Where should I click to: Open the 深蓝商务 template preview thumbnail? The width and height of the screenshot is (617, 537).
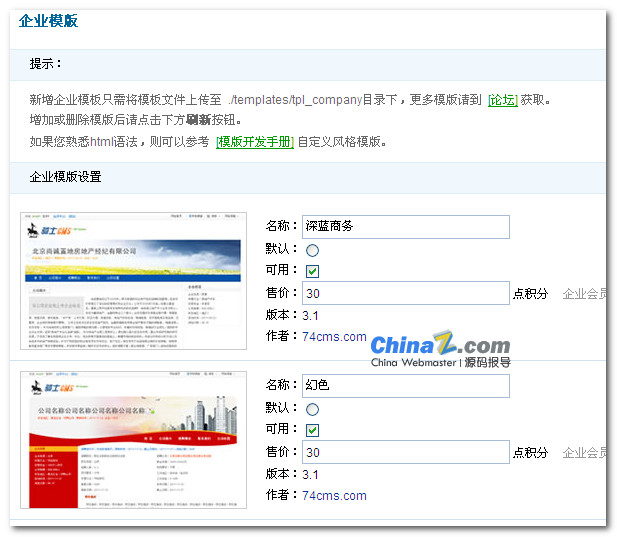(133, 281)
